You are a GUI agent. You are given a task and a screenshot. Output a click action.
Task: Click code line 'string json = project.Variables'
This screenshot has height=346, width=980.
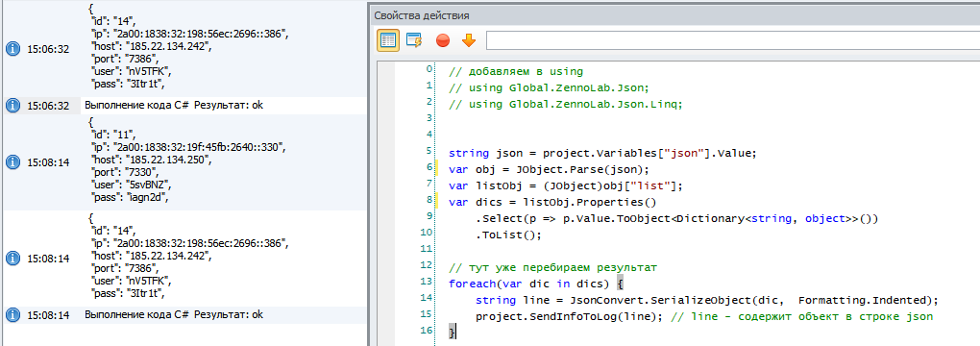tap(603, 152)
